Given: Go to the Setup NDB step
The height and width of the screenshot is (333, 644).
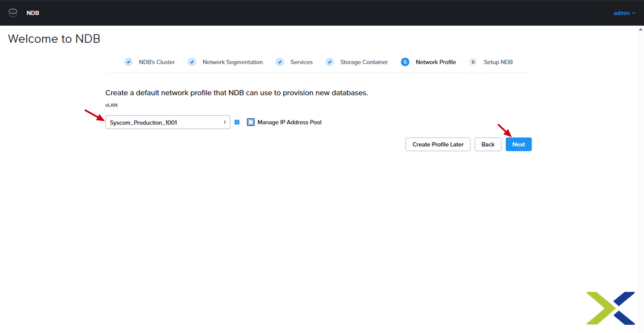Looking at the screenshot, I should click(498, 62).
